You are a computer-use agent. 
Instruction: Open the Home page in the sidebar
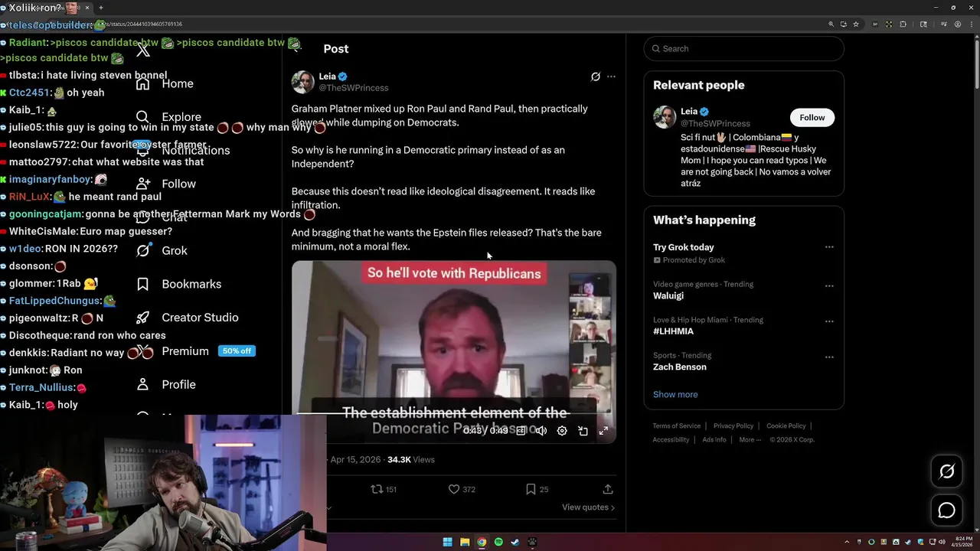[x=178, y=83]
